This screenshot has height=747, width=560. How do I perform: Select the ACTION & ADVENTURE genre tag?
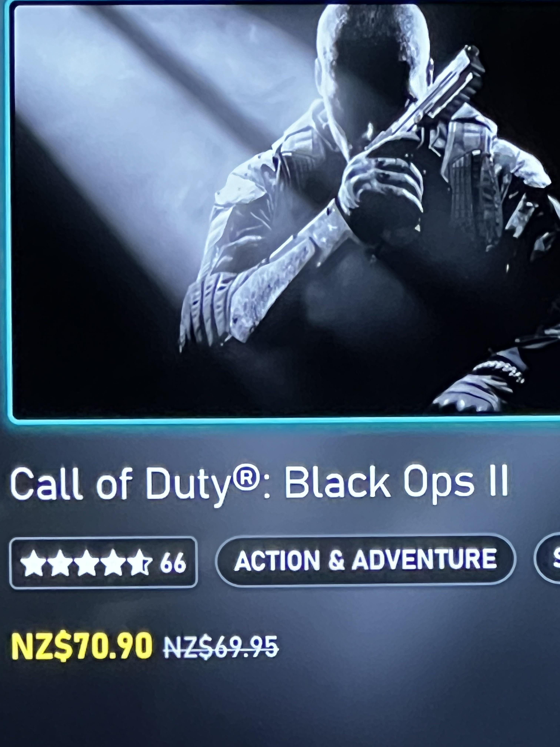click(366, 560)
